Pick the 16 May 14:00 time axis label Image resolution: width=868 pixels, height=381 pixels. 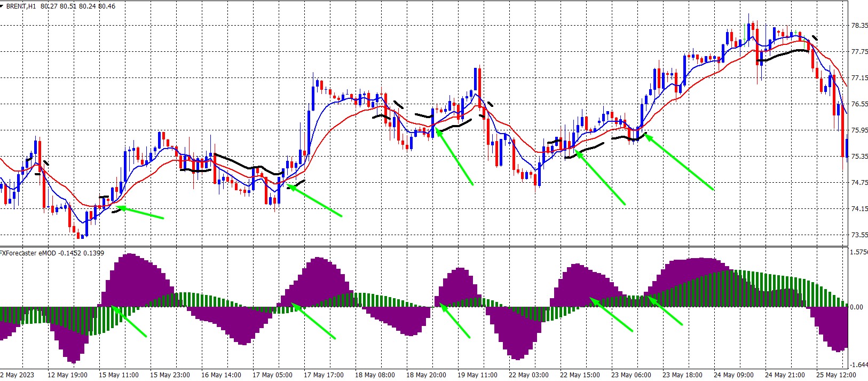(221, 375)
